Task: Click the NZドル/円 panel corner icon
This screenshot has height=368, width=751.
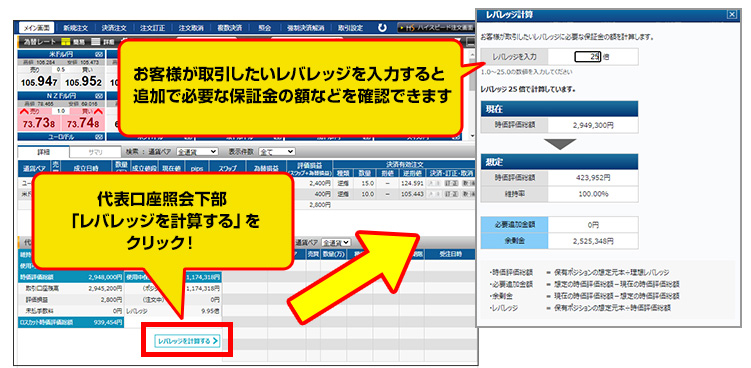Action: [x=99, y=95]
